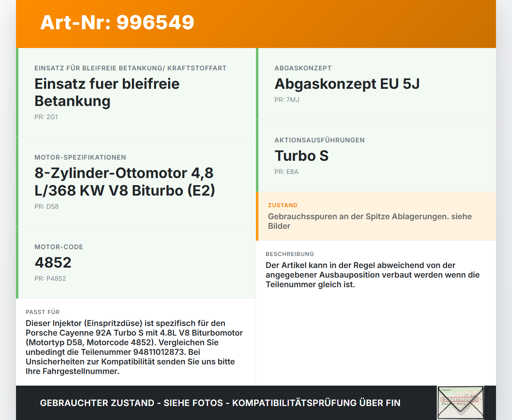Click 'PR: E8A' code text
Screen dimensions: 512x420
(x=286, y=172)
